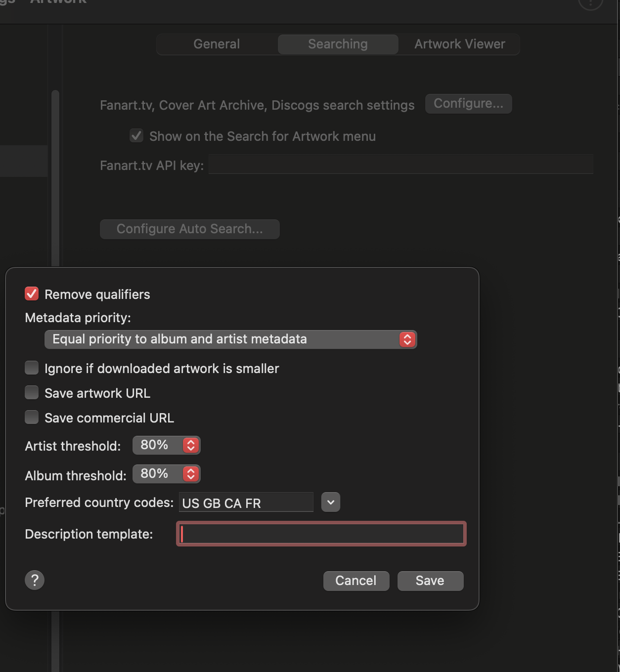Screen dimensions: 620x672
Task: Uncheck the Remove qualifiers checkbox
Action: [x=32, y=294]
